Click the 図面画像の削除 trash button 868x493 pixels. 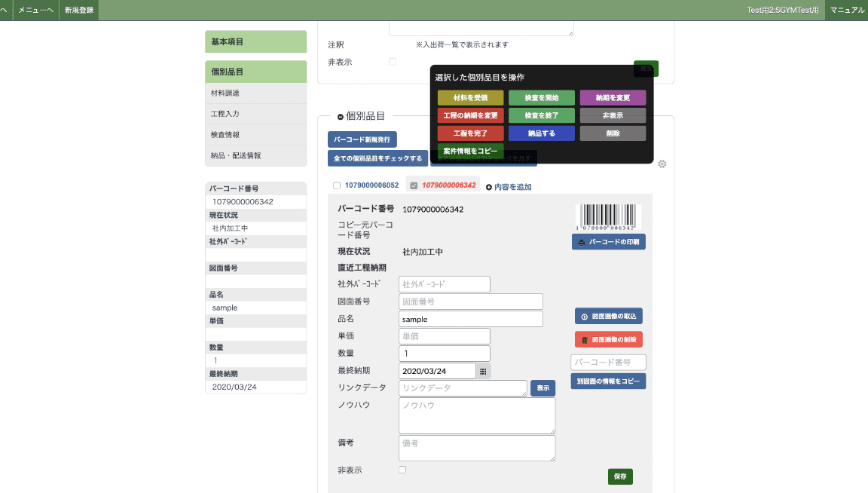608,340
